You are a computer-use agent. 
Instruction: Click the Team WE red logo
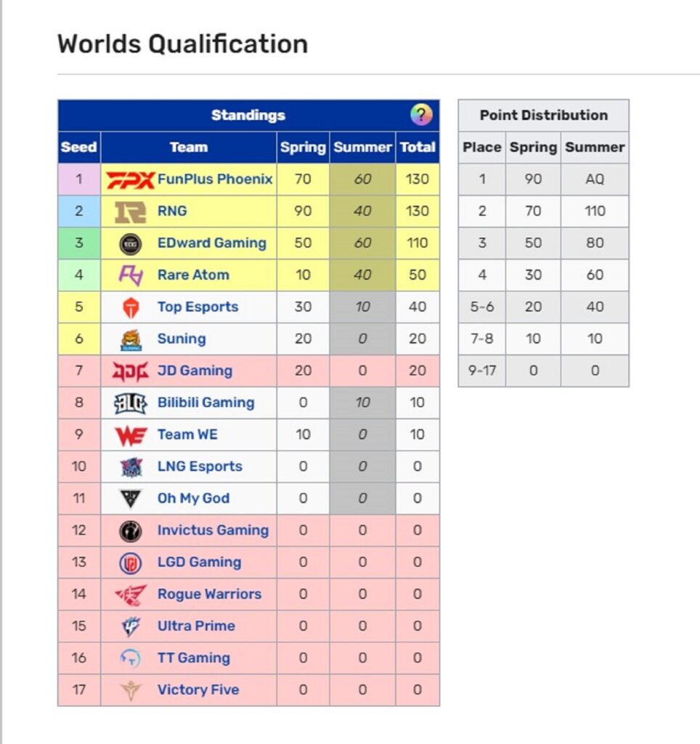(x=131, y=436)
